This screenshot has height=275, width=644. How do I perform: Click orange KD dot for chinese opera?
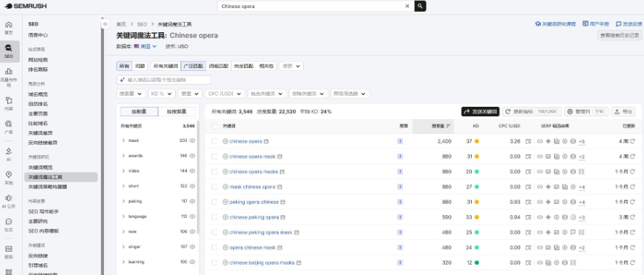476,141
